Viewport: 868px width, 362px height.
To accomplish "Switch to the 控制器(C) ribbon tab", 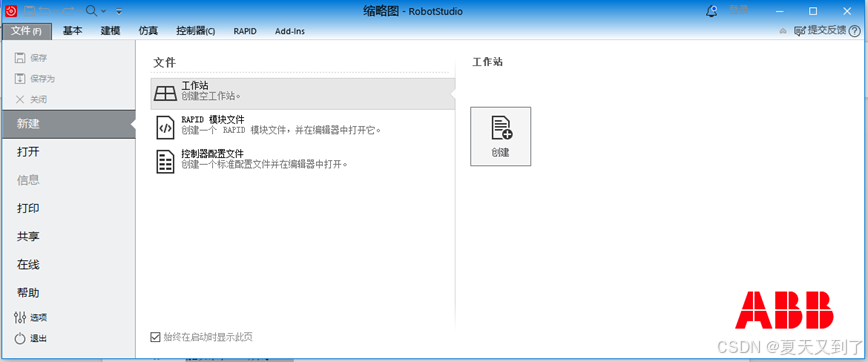I will click(x=195, y=31).
